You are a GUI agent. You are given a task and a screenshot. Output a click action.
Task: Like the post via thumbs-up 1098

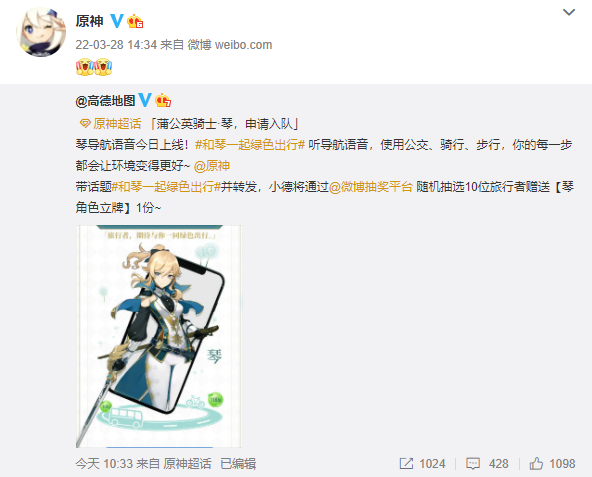click(552, 464)
